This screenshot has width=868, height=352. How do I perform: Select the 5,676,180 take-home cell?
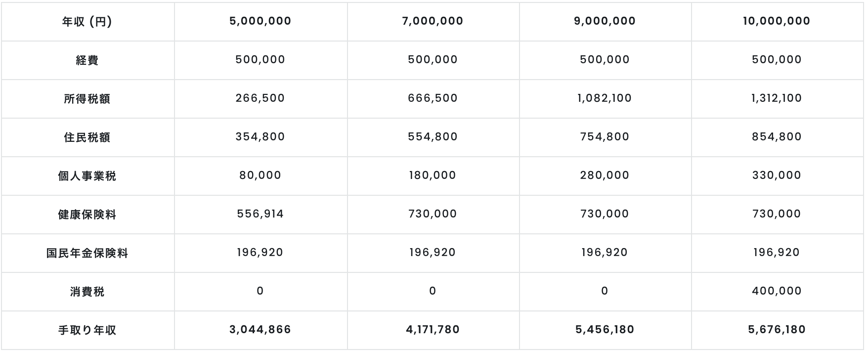click(777, 330)
